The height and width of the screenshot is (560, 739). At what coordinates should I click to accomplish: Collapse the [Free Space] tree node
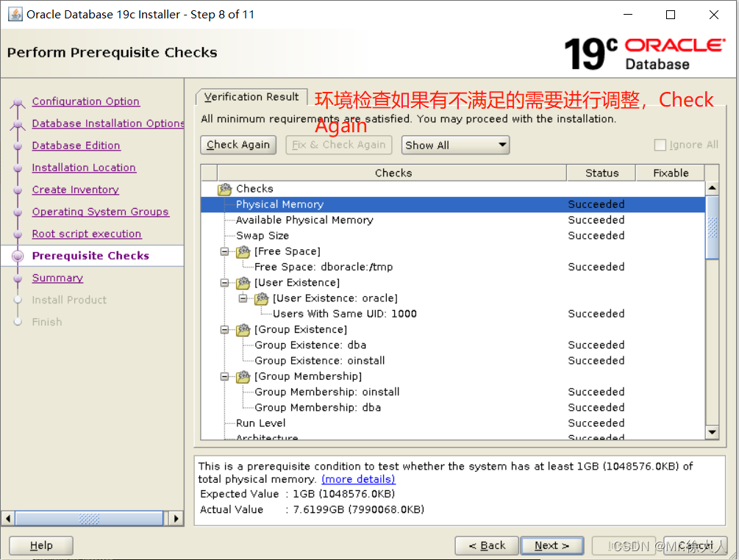click(x=225, y=251)
